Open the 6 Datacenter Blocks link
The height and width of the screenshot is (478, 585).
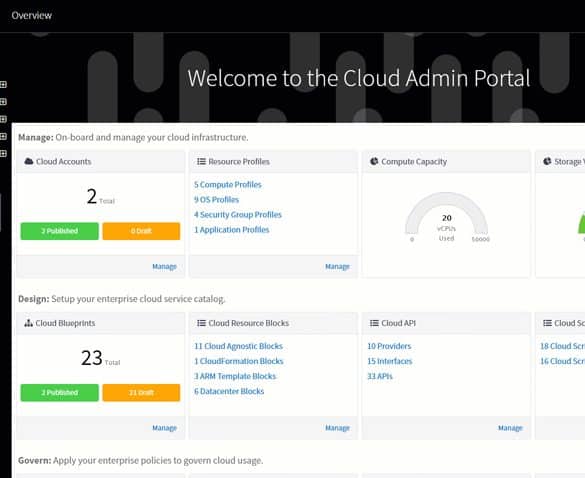(229, 391)
